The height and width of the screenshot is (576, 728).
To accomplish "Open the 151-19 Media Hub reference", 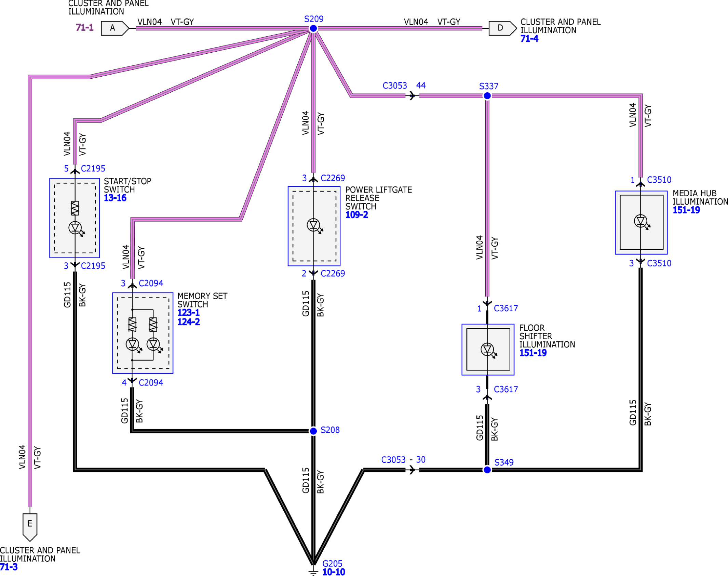I will pyautogui.click(x=686, y=210).
